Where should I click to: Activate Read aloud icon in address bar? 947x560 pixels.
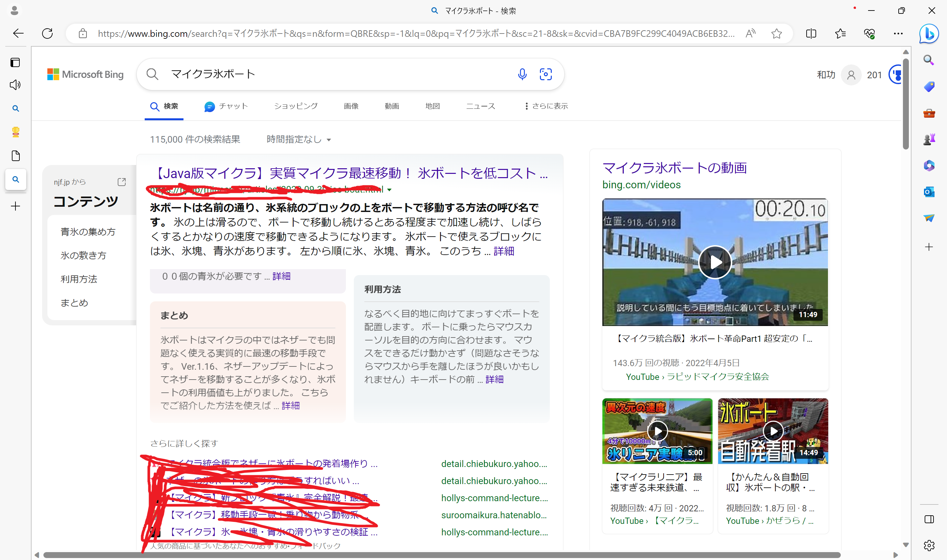[750, 34]
